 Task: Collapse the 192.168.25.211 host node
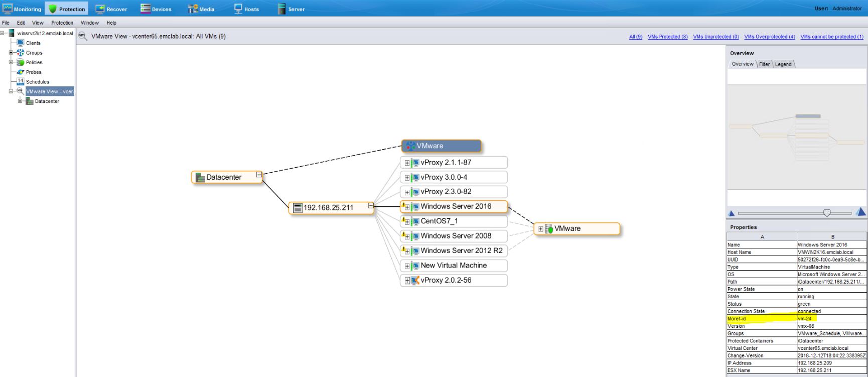click(370, 205)
